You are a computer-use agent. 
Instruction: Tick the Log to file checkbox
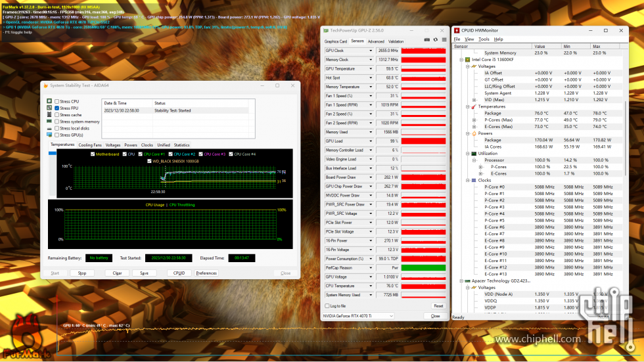click(x=327, y=305)
